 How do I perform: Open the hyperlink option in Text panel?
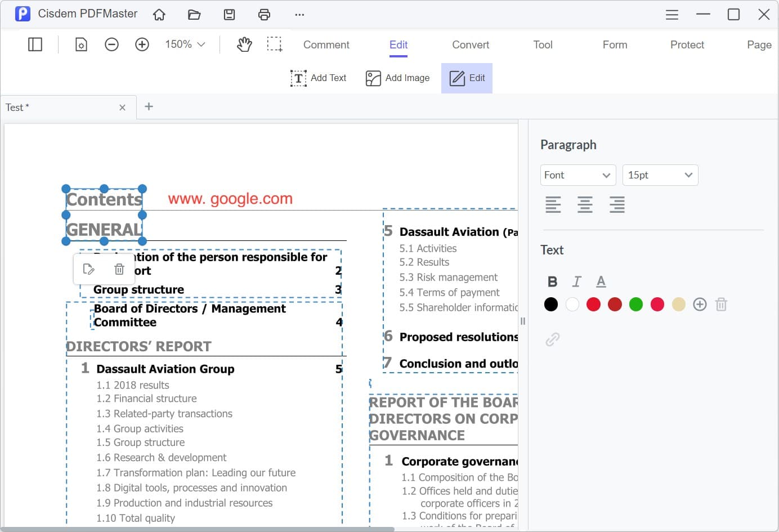pos(553,338)
